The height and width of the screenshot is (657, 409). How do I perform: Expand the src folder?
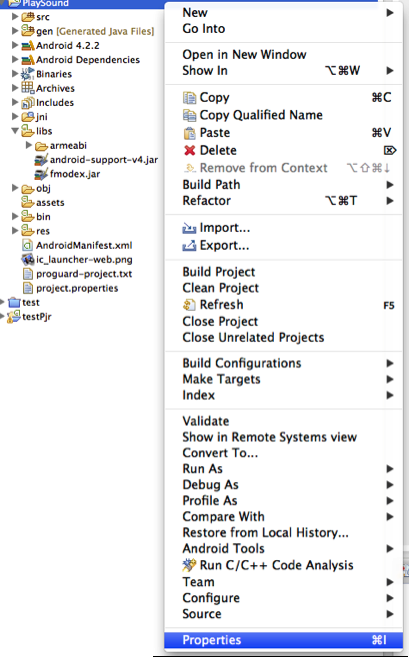pos(15,17)
